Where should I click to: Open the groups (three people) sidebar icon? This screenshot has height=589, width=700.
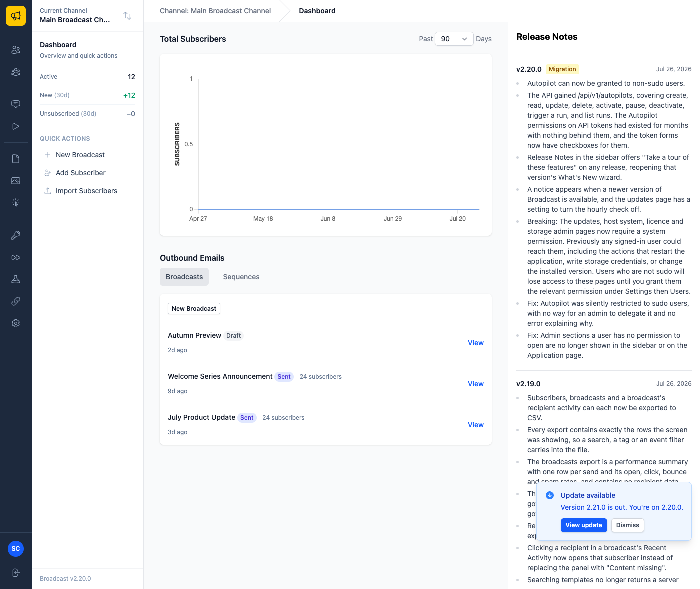pyautogui.click(x=16, y=72)
